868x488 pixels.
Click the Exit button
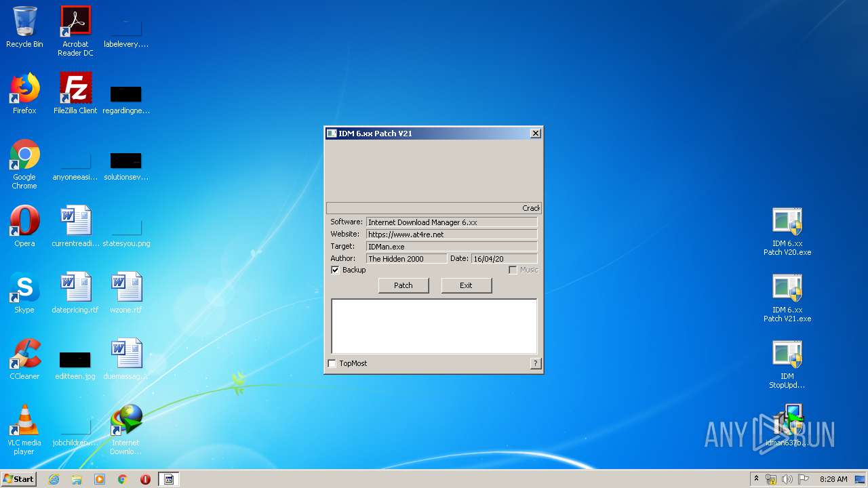(466, 285)
